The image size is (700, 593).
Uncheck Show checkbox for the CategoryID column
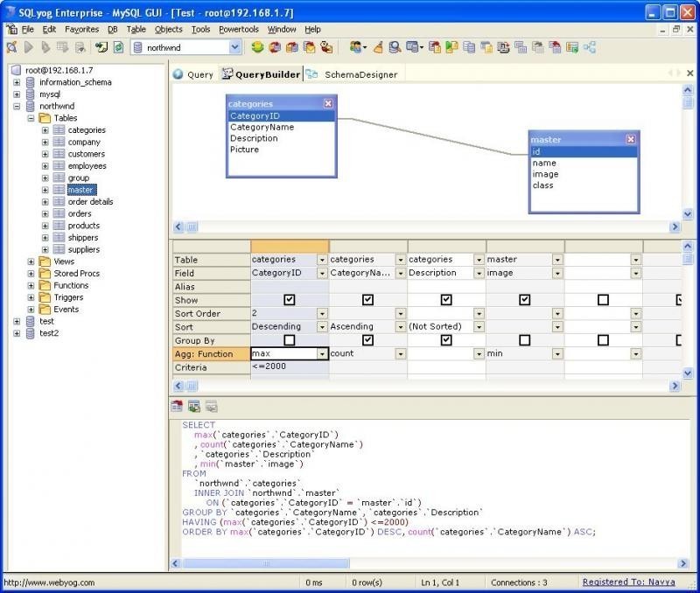pyautogui.click(x=290, y=299)
